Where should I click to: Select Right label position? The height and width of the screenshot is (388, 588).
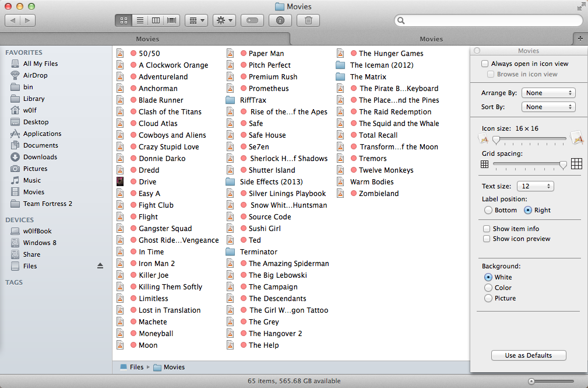(x=527, y=210)
